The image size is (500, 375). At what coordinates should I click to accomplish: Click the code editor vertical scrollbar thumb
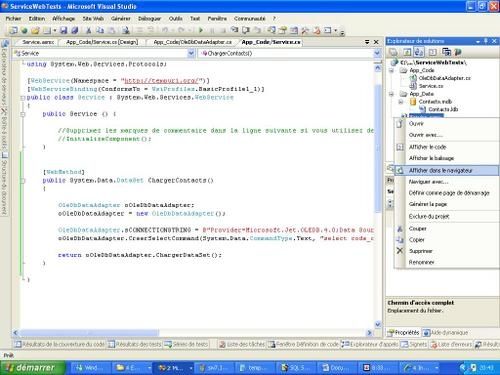[x=377, y=148]
